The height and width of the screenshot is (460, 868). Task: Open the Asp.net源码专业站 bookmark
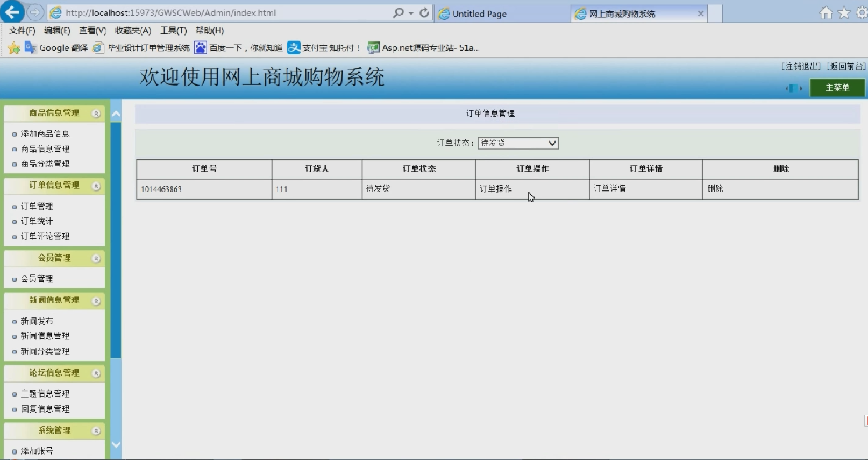point(423,48)
